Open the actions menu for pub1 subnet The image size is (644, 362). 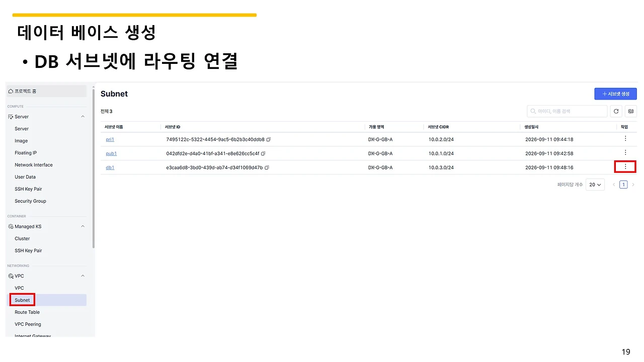click(x=625, y=152)
